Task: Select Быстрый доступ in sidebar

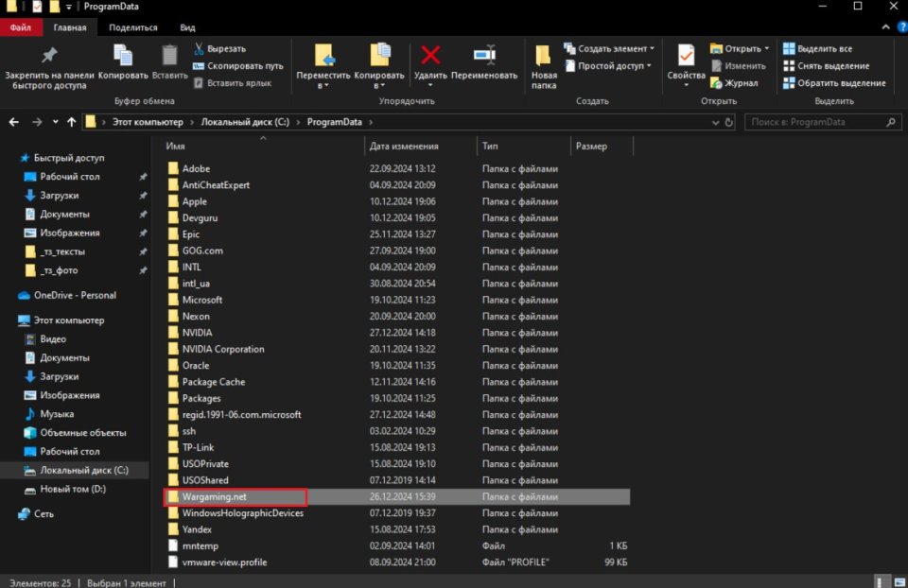Action: coord(69,158)
